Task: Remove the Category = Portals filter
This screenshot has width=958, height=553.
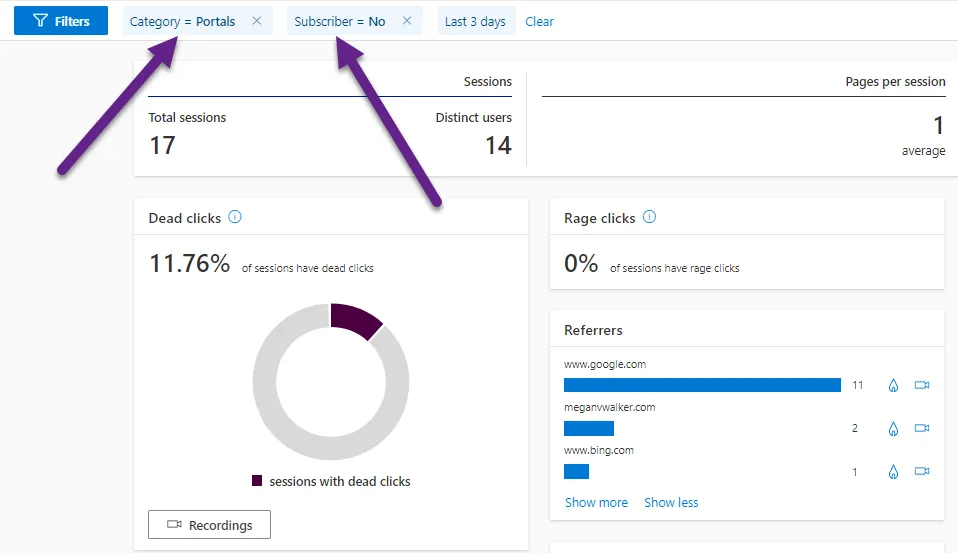Action: pyautogui.click(x=257, y=21)
